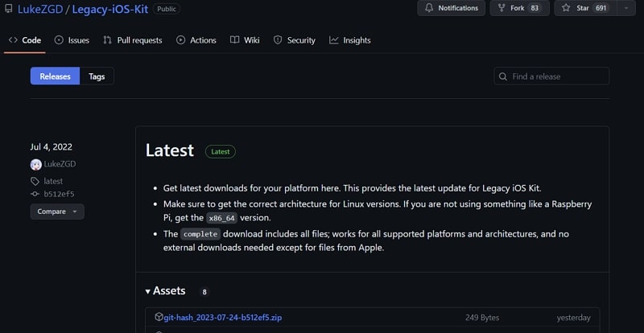Open the Compare dropdown
The width and height of the screenshot is (644, 333).
coord(57,212)
